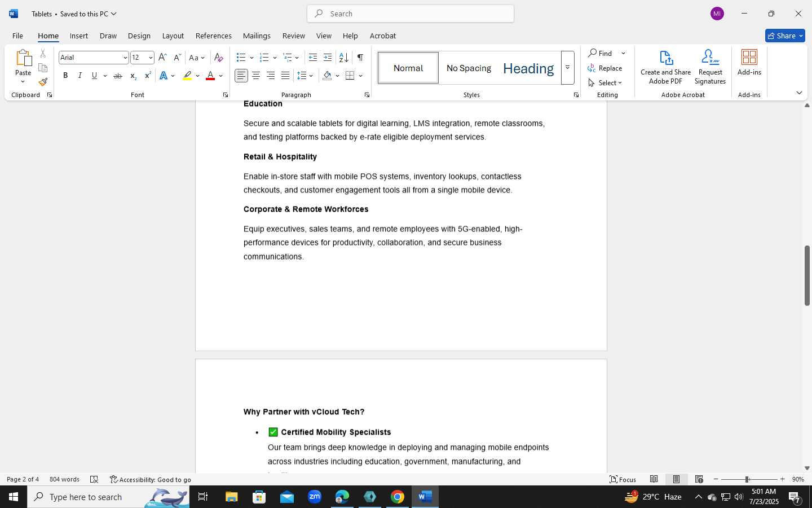Image resolution: width=812 pixels, height=508 pixels.
Task: Increase font size with the grow icon
Action: 162,58
